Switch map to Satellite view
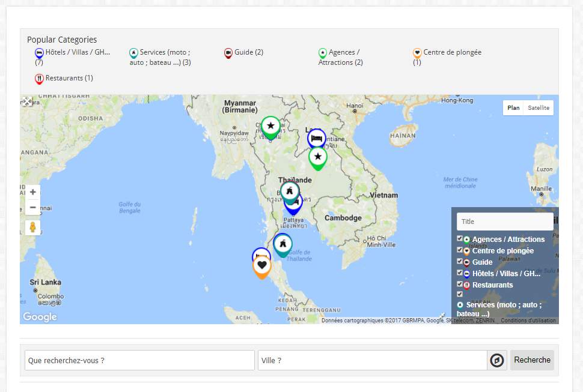583x392 pixels. click(539, 107)
